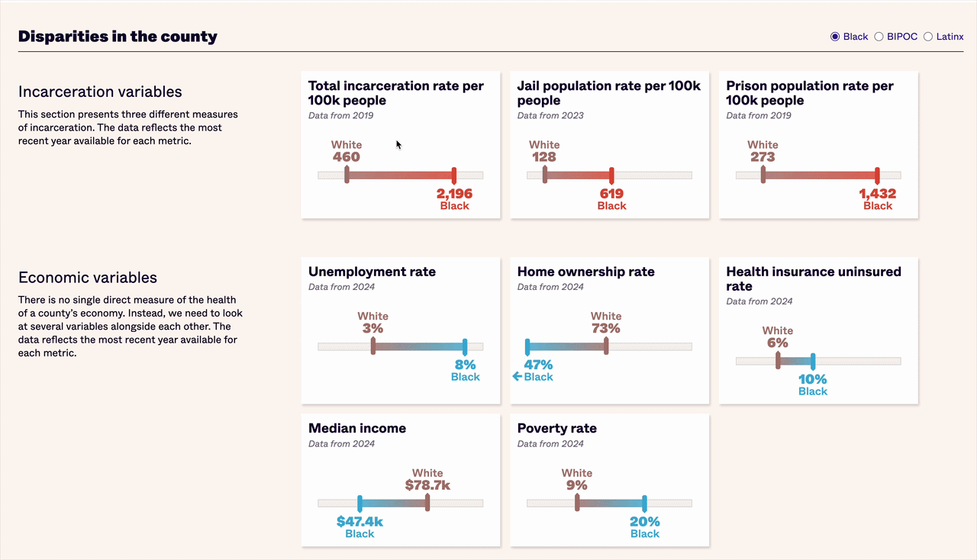The width and height of the screenshot is (977, 560).
Task: Click the Economic variables section title
Action: click(x=87, y=278)
